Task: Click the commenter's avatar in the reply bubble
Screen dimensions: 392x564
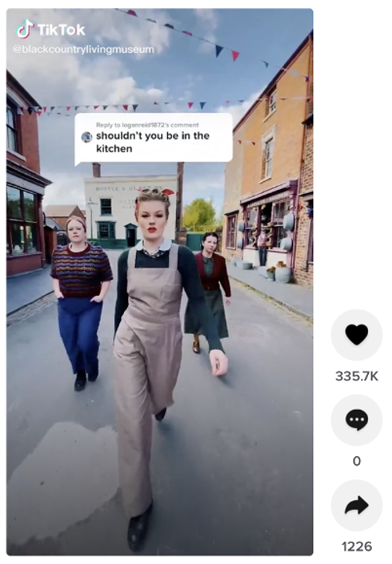Action: coord(87,137)
